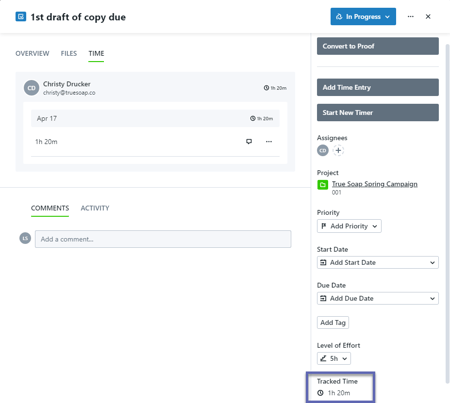This screenshot has width=450, height=403.
Task: Select the Apr 17 date row
Action: [x=155, y=118]
